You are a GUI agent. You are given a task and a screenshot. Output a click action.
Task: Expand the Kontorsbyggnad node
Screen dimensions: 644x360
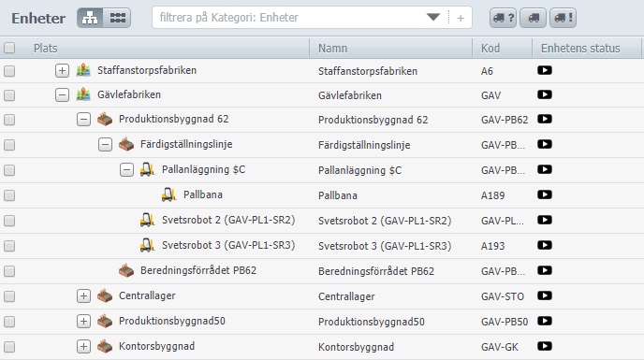[83, 347]
